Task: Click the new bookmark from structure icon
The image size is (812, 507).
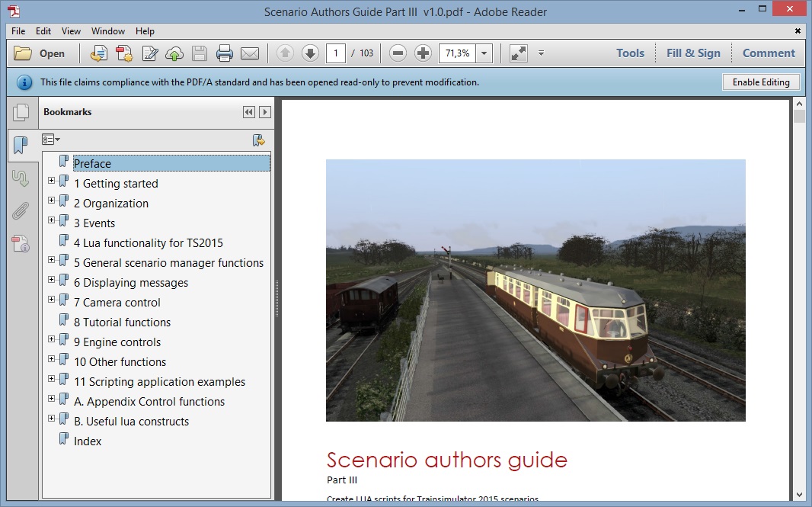Action: point(258,140)
